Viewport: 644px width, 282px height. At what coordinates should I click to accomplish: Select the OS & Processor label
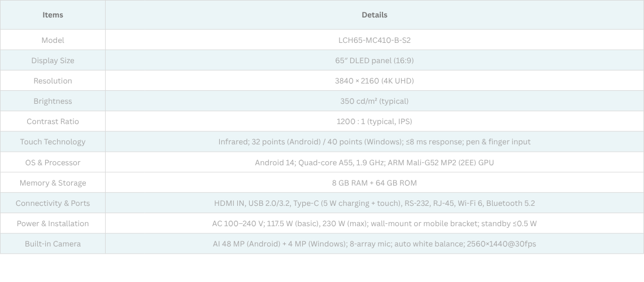click(x=53, y=162)
